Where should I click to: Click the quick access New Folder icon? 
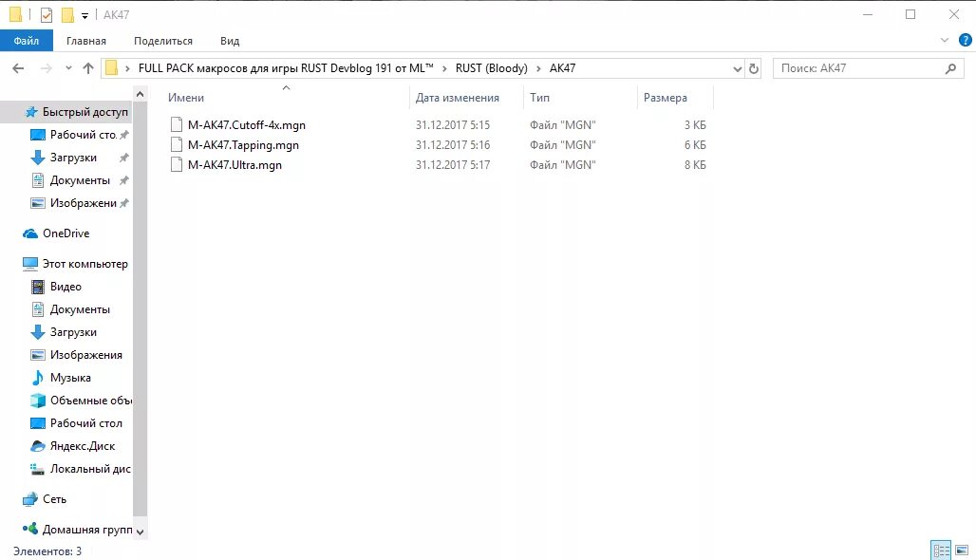point(67,14)
